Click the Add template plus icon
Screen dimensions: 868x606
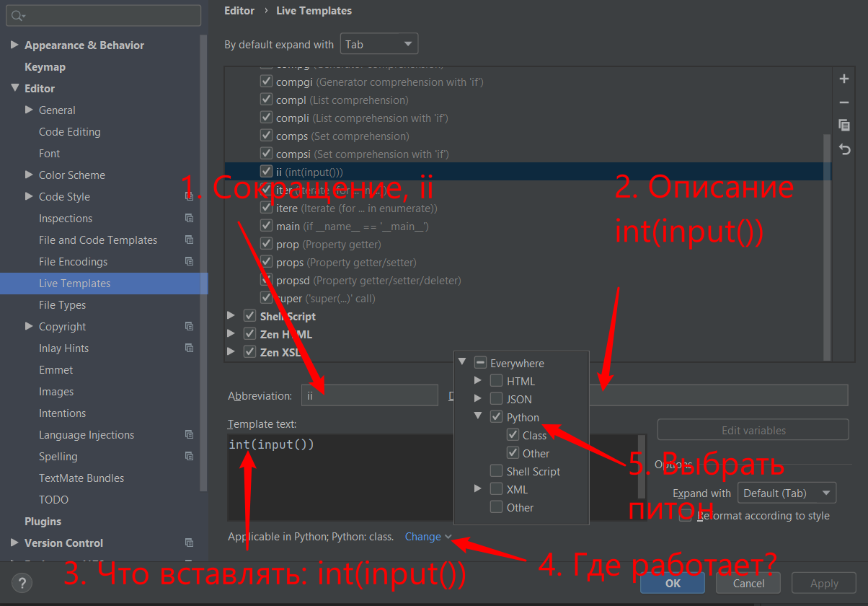(844, 79)
